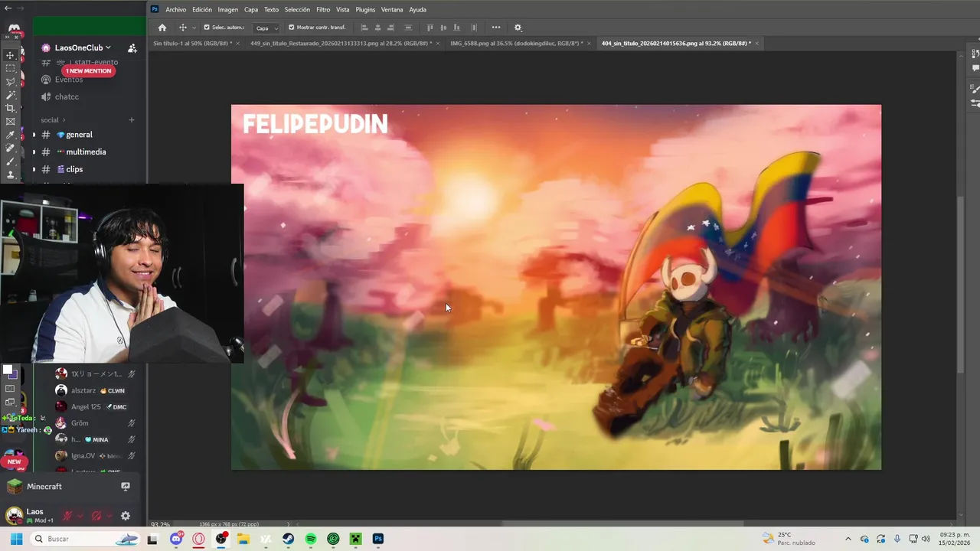This screenshot has height=551, width=980.
Task: Click Discord invite people icon
Action: [132, 47]
